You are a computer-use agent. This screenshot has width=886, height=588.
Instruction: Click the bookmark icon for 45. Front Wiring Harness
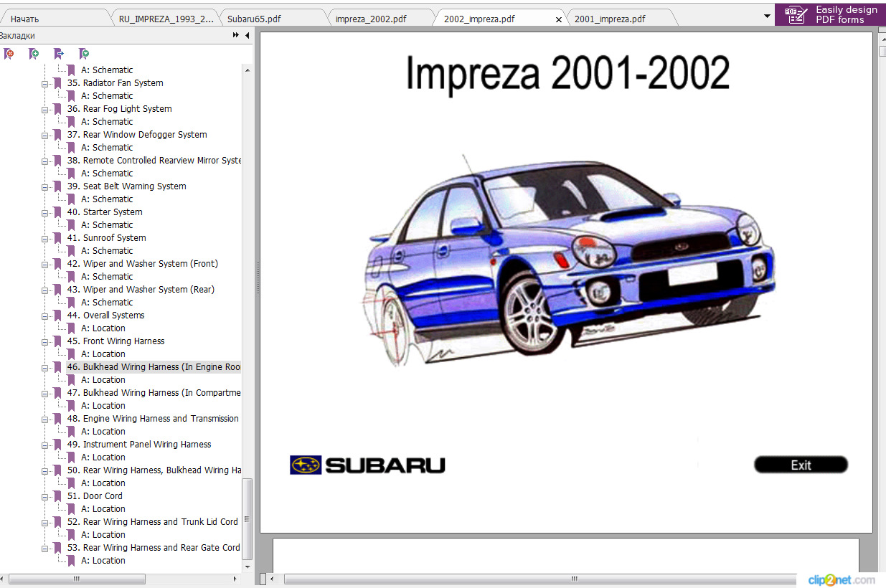[57, 341]
